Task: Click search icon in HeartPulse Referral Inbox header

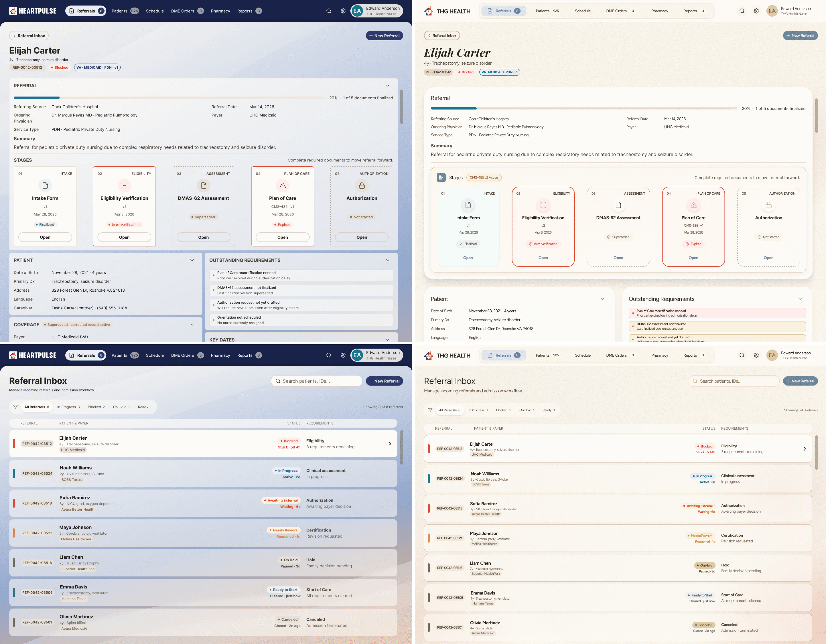Action: coord(329,355)
